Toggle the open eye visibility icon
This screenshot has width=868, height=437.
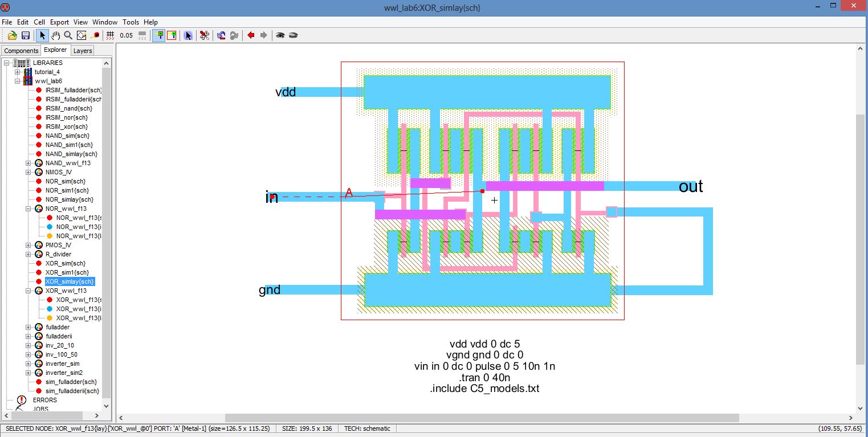coord(280,35)
